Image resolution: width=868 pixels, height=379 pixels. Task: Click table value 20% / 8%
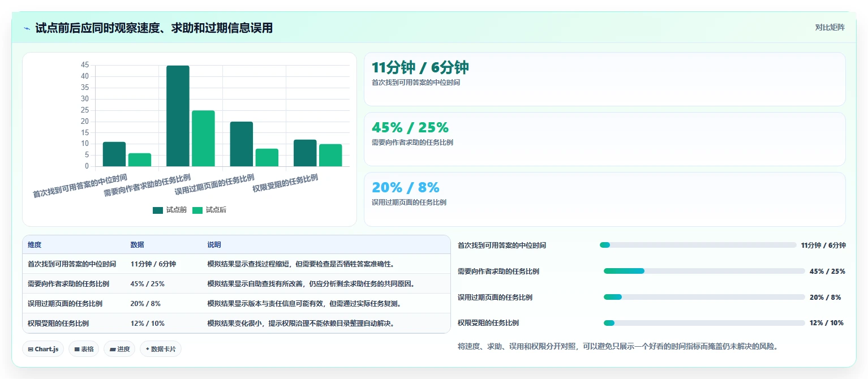point(145,303)
